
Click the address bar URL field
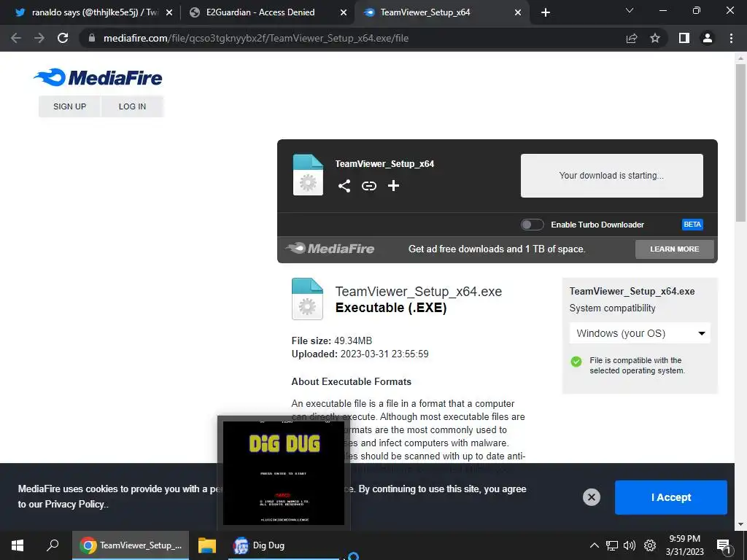click(352, 38)
